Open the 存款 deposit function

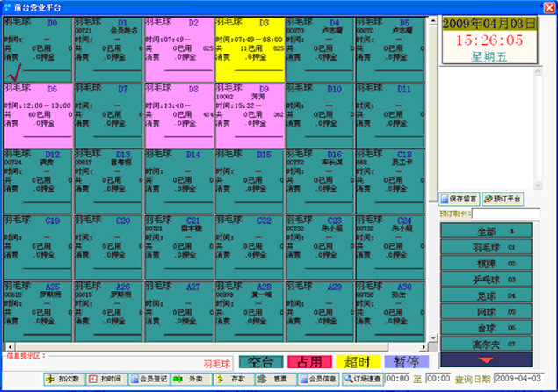[231, 379]
